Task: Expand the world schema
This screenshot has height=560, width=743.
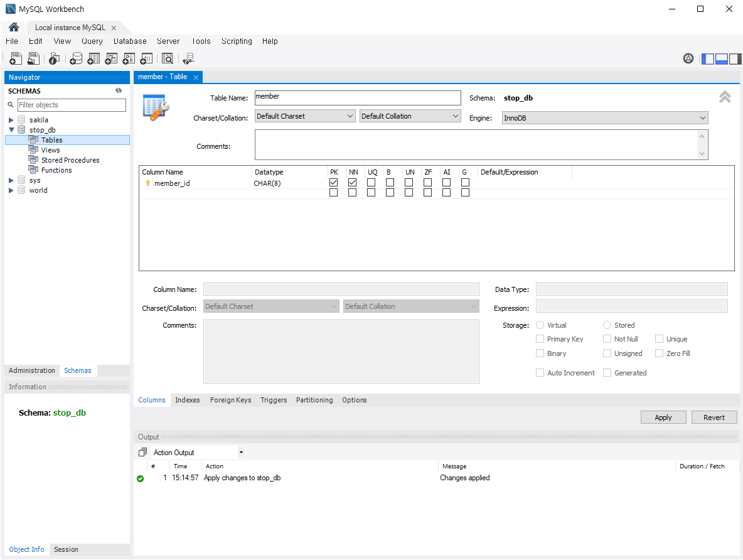Action: [x=11, y=190]
